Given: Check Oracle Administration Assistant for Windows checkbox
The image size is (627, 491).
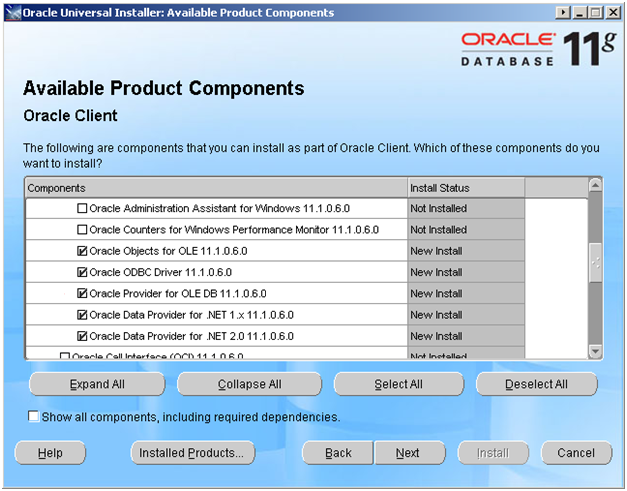Looking at the screenshot, I should (x=82, y=208).
